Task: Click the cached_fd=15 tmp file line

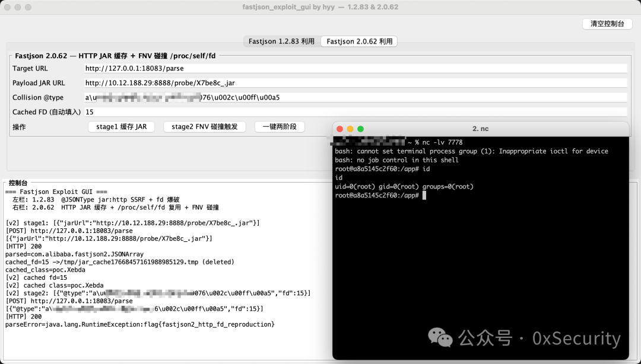Action: (120, 262)
